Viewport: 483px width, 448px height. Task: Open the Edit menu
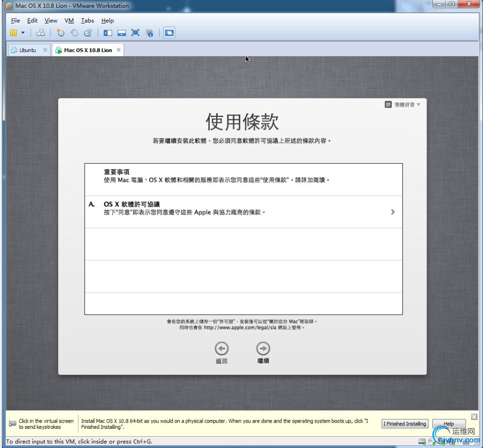[32, 21]
